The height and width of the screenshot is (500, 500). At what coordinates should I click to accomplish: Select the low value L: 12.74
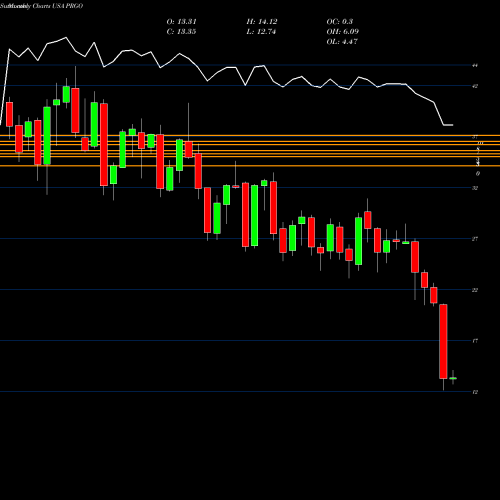[261, 32]
